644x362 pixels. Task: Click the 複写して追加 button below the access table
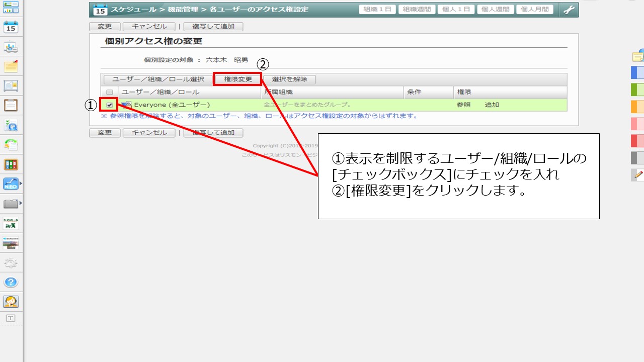[x=213, y=133]
